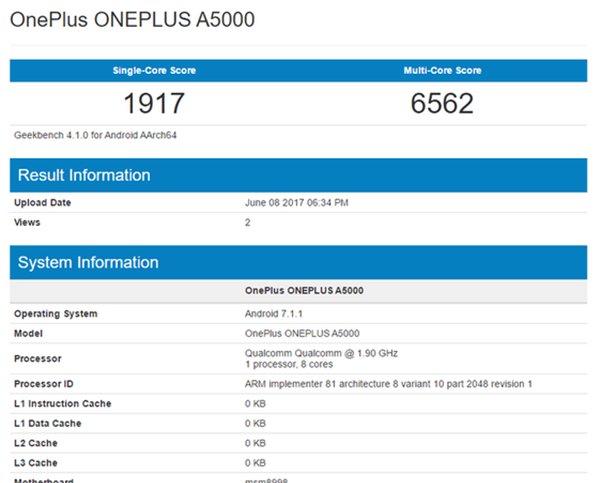
Task: Select the multi-core score value 6562
Action: pyautogui.click(x=442, y=103)
